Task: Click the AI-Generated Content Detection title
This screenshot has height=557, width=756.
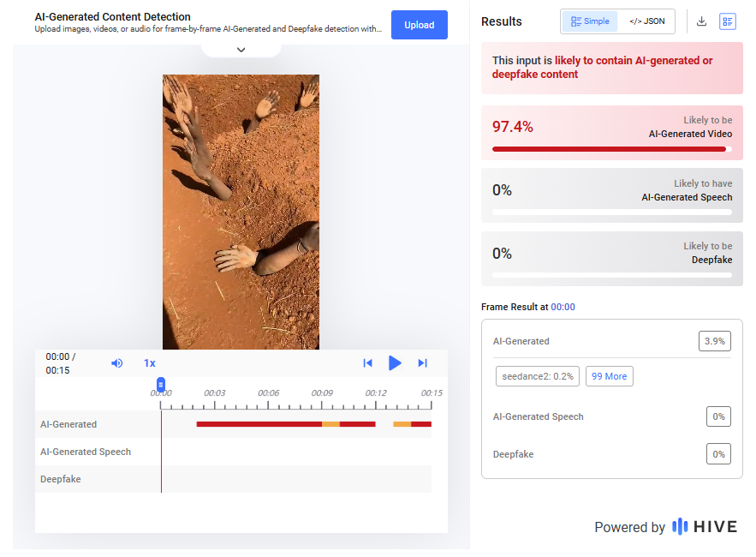Action: pyautogui.click(x=113, y=16)
